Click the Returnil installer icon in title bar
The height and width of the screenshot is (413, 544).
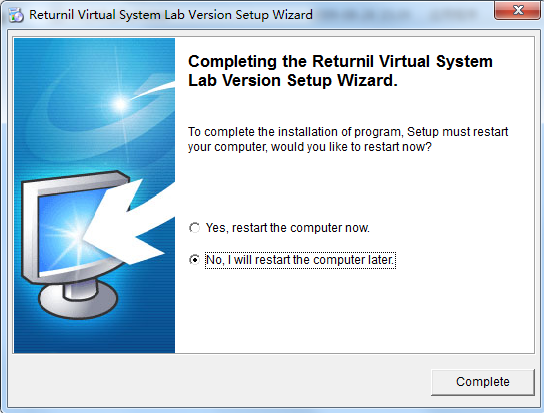point(16,15)
